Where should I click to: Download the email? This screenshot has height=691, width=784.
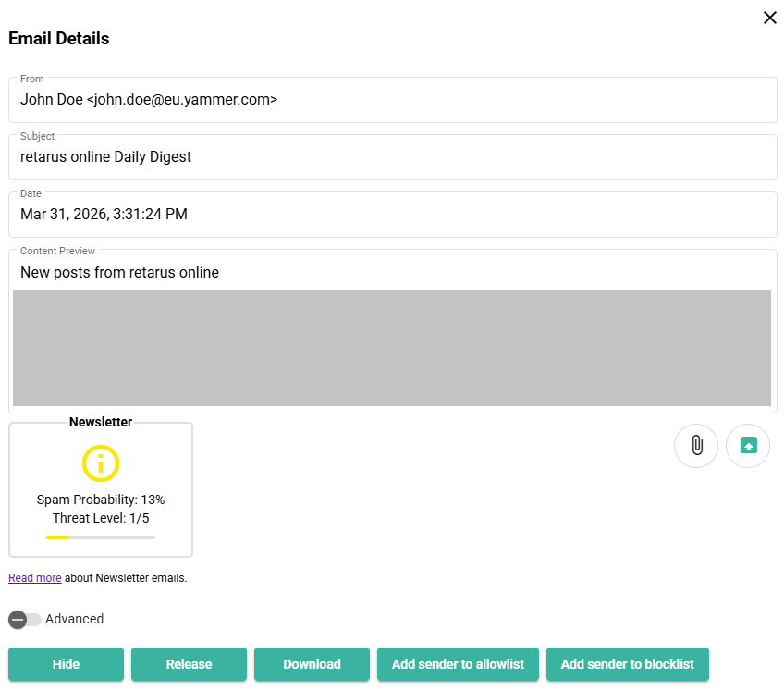pos(312,664)
